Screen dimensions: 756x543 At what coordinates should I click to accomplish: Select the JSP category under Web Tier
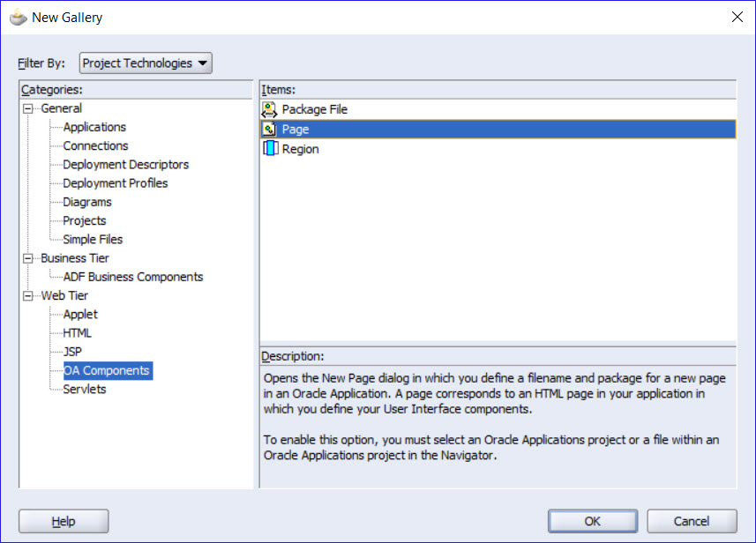click(x=76, y=351)
